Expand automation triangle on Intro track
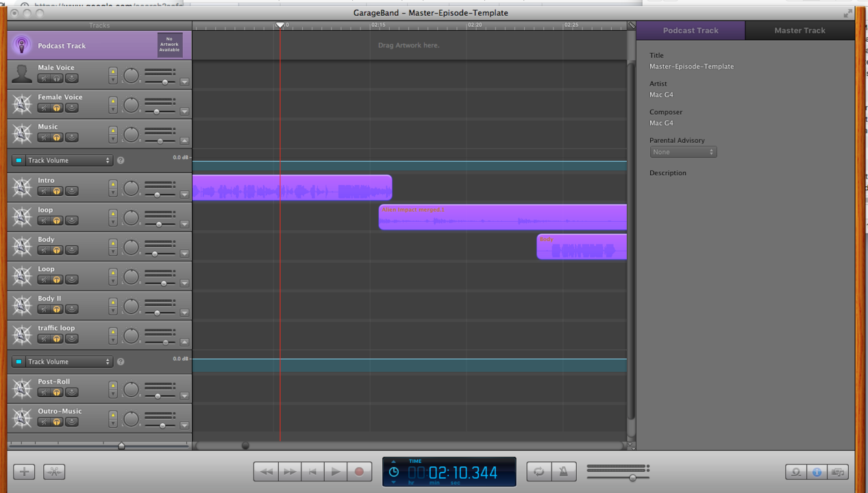This screenshot has height=493, width=868. 184,194
